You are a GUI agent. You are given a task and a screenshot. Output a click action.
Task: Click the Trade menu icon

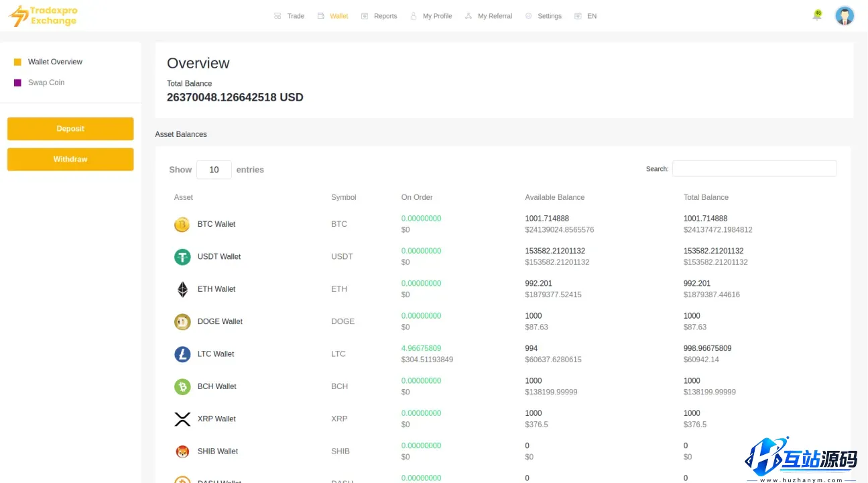coord(277,16)
